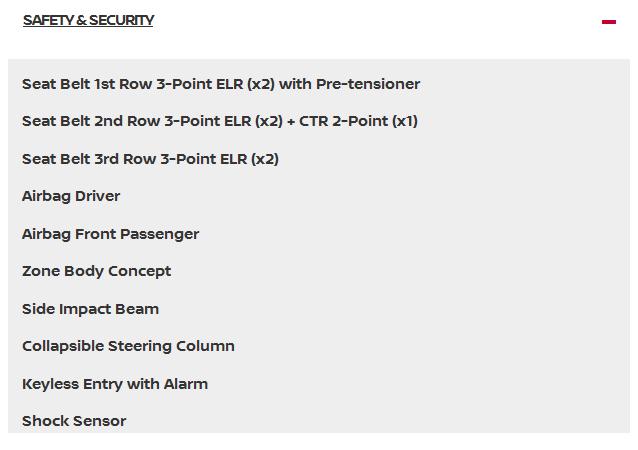638x450 pixels.
Task: Click the Airbag Front Passenger entry
Action: click(x=110, y=234)
